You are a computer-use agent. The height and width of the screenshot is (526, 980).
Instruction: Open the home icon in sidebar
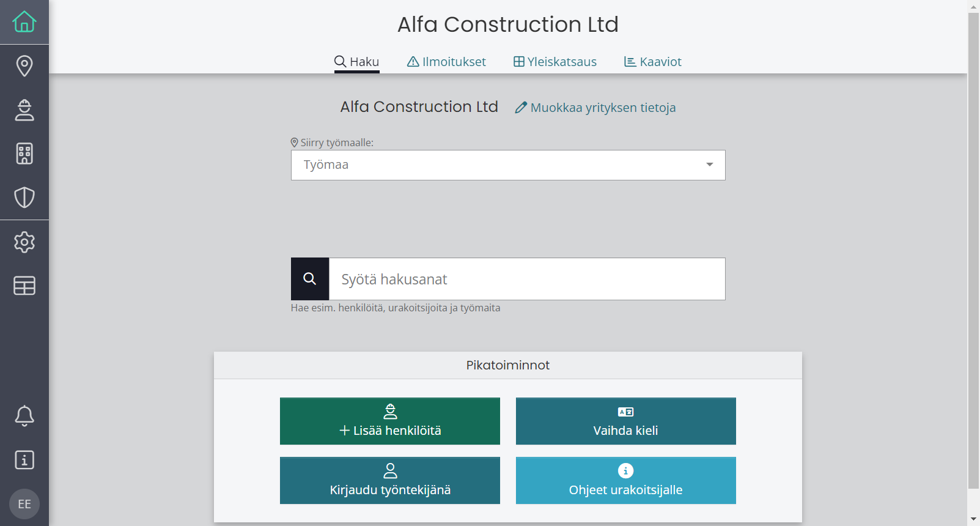(24, 22)
